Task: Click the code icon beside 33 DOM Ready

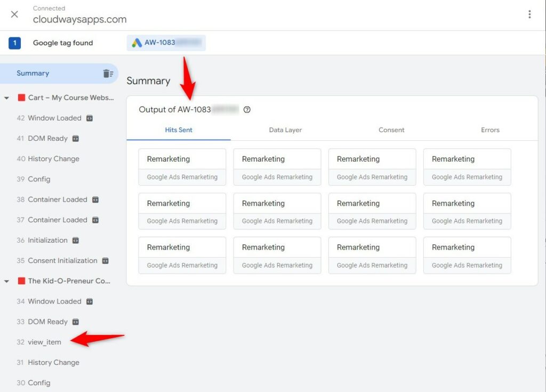Action: (x=76, y=322)
